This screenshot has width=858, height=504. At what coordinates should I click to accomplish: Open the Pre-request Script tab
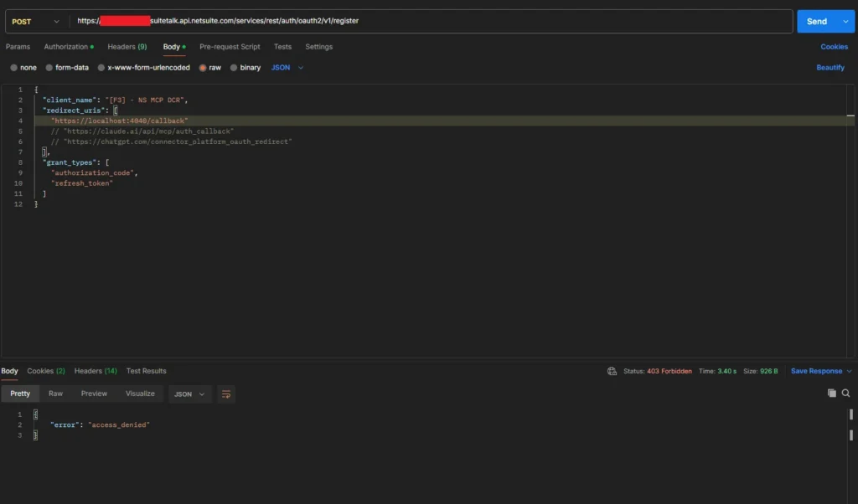pyautogui.click(x=230, y=47)
